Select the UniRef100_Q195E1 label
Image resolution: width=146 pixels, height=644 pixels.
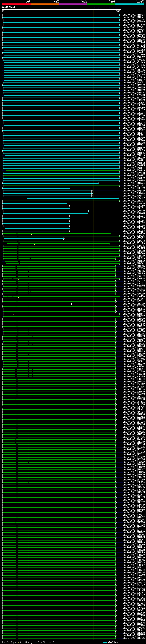(134, 82)
